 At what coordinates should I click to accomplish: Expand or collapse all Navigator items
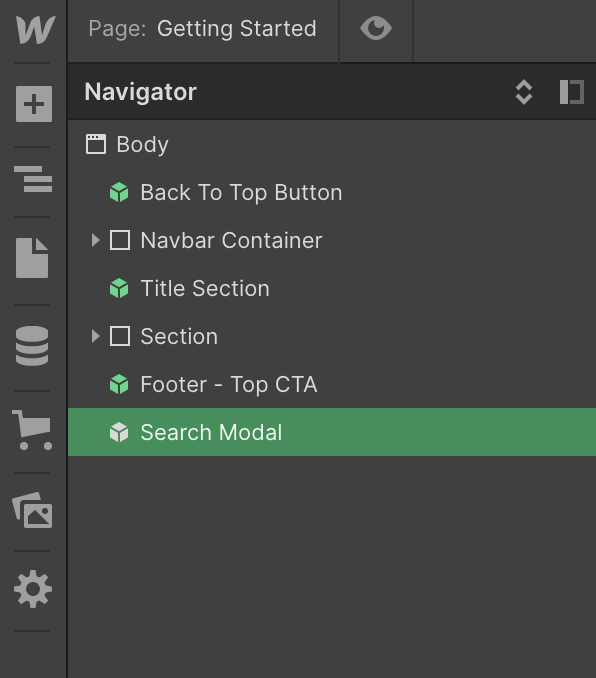tap(524, 92)
